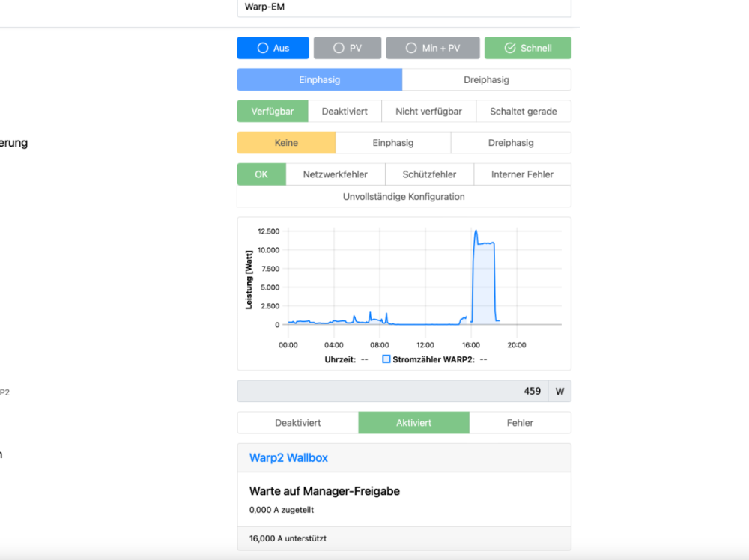The height and width of the screenshot is (560, 749).
Task: Select the Keine option in yellow
Action: click(286, 143)
